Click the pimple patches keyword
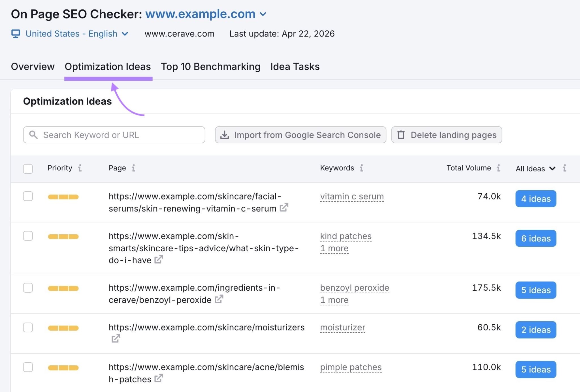 (x=351, y=367)
